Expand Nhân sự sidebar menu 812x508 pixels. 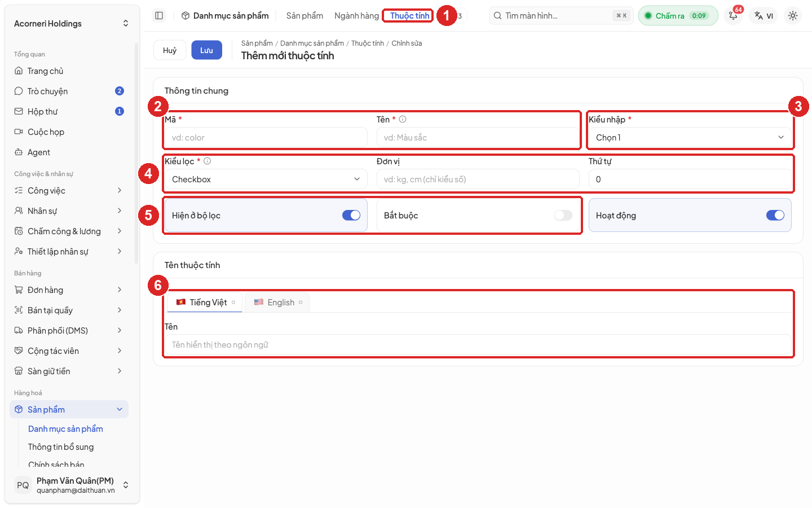pyautogui.click(x=69, y=211)
